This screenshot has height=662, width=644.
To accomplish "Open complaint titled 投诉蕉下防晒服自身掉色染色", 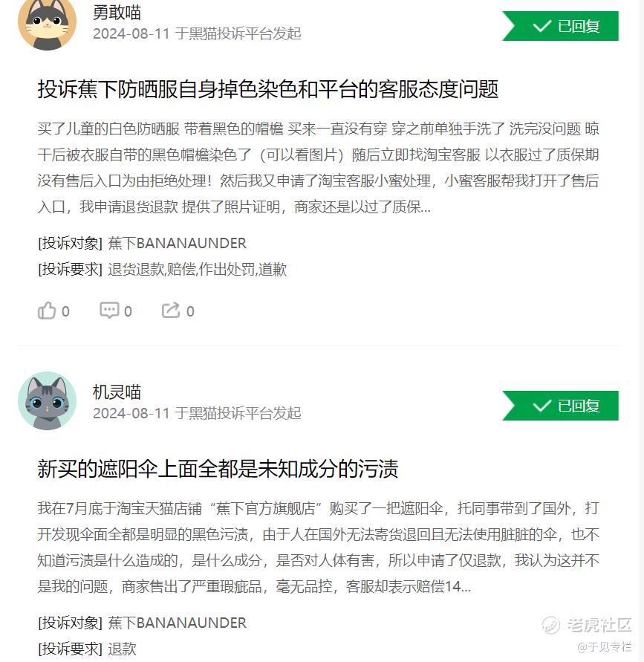I will [x=268, y=89].
